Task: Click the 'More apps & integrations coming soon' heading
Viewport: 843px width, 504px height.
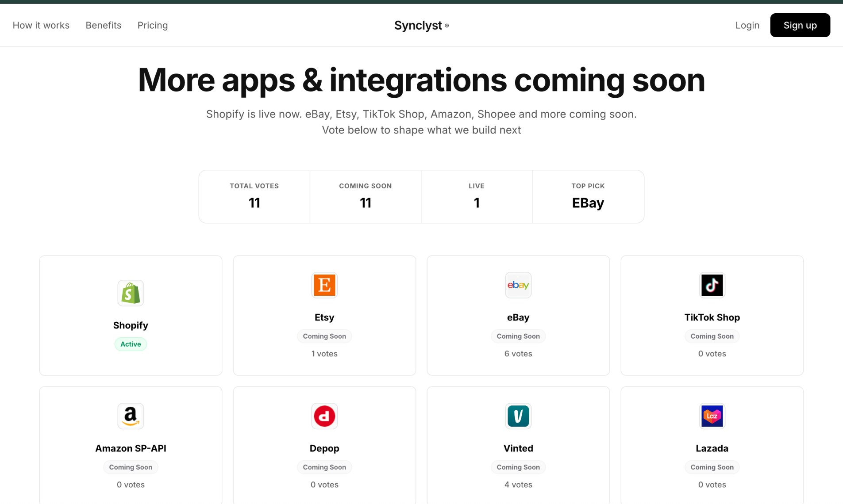Action: 421,80
